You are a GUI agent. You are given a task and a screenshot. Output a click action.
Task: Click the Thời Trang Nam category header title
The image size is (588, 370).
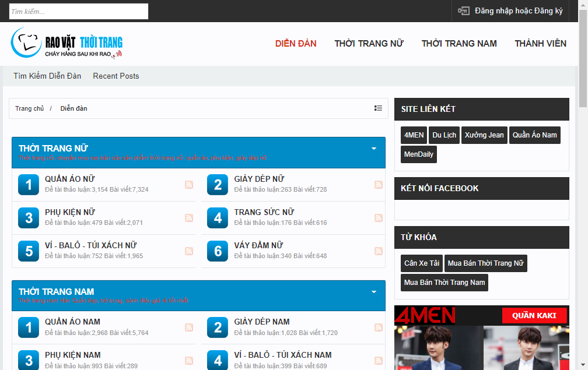click(x=56, y=292)
